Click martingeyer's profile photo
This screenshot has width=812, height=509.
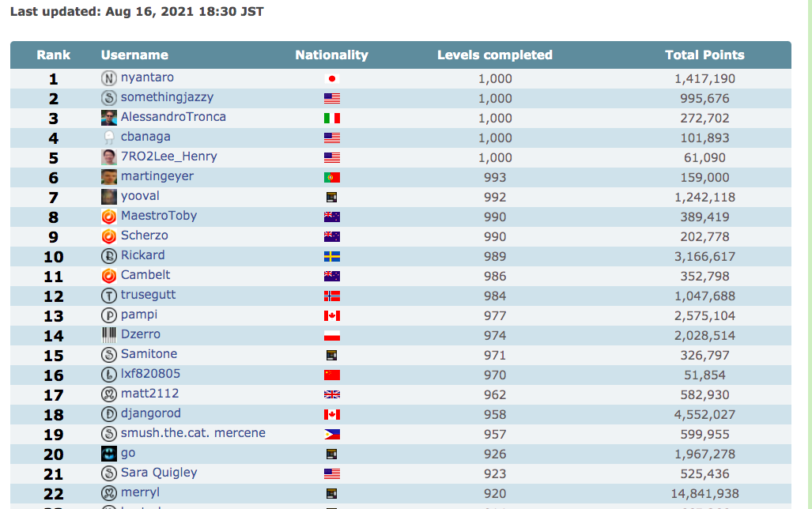tap(109, 177)
